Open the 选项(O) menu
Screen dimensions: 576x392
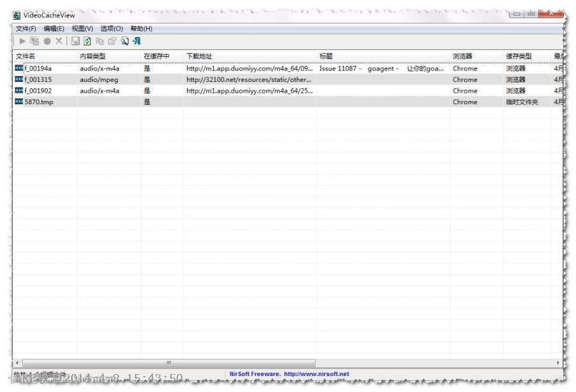point(111,29)
